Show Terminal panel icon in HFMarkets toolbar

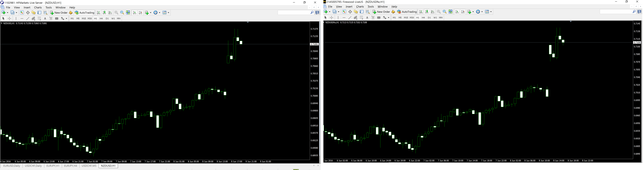[39, 12]
